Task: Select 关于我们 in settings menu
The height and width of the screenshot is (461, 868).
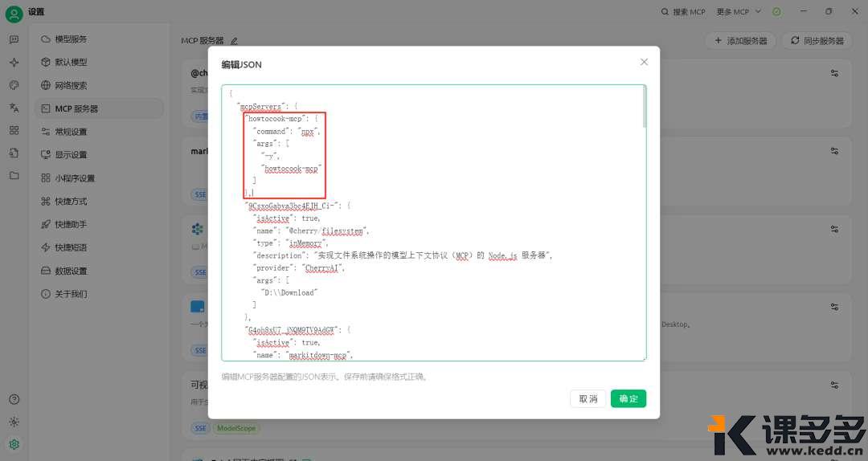Action: (99, 294)
